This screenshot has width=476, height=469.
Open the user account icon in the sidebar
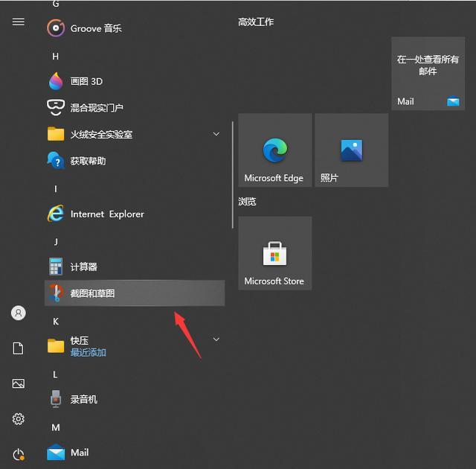(19, 313)
